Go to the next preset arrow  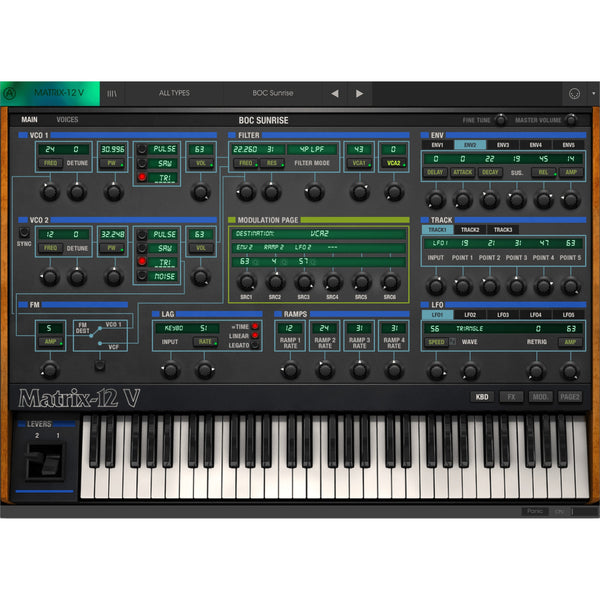[x=360, y=93]
